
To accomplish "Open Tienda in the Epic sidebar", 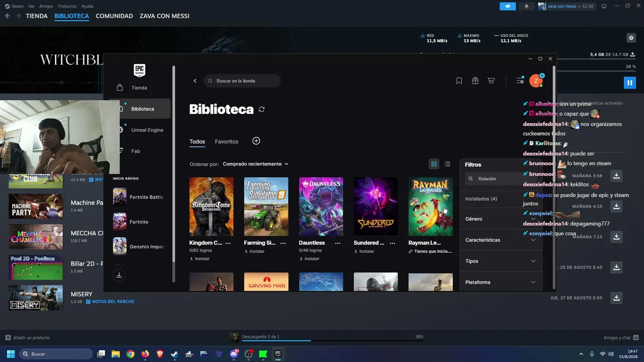I will 139,88.
